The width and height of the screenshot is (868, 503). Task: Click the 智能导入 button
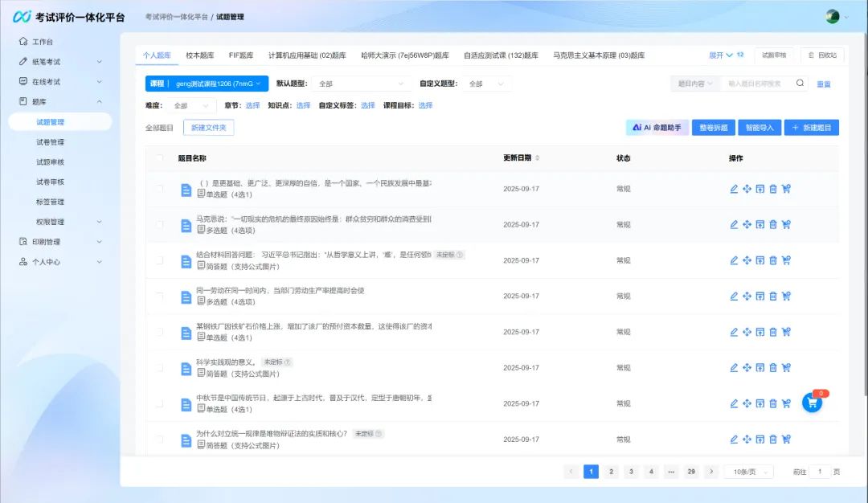pos(759,128)
